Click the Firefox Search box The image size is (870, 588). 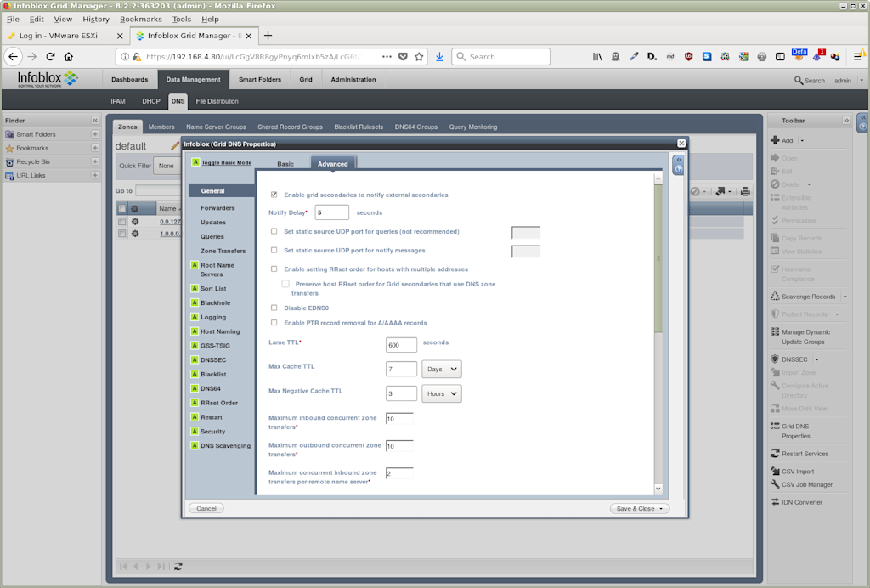tap(501, 57)
